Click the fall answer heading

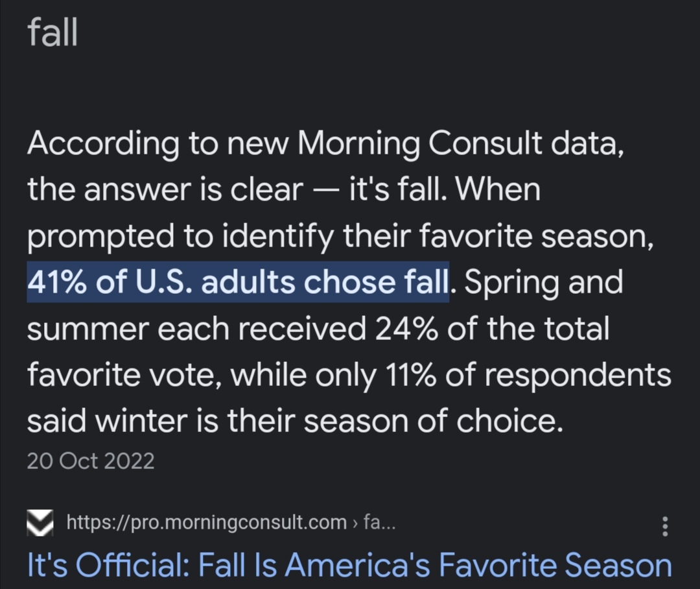tap(52, 32)
